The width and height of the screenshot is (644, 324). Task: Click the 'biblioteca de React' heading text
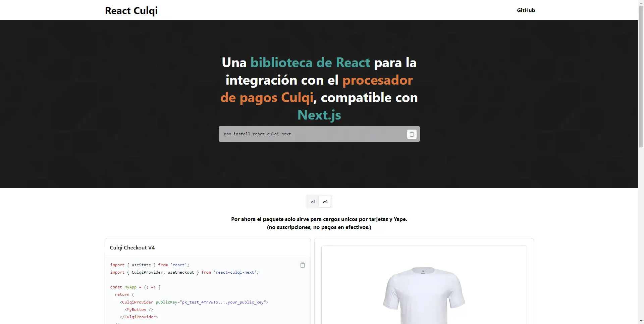tap(310, 63)
